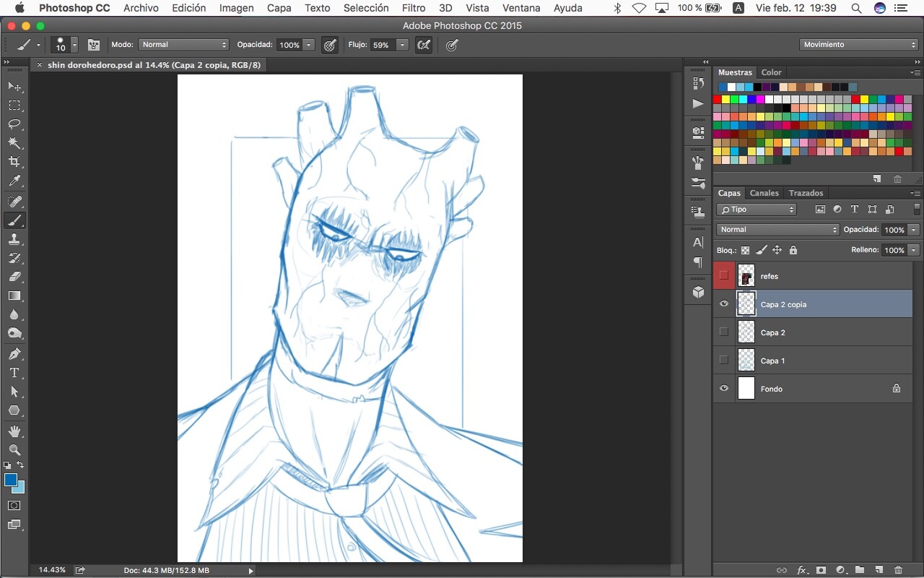The height and width of the screenshot is (578, 924).
Task: Open the Movimiento workspace dropdown
Action: (858, 45)
